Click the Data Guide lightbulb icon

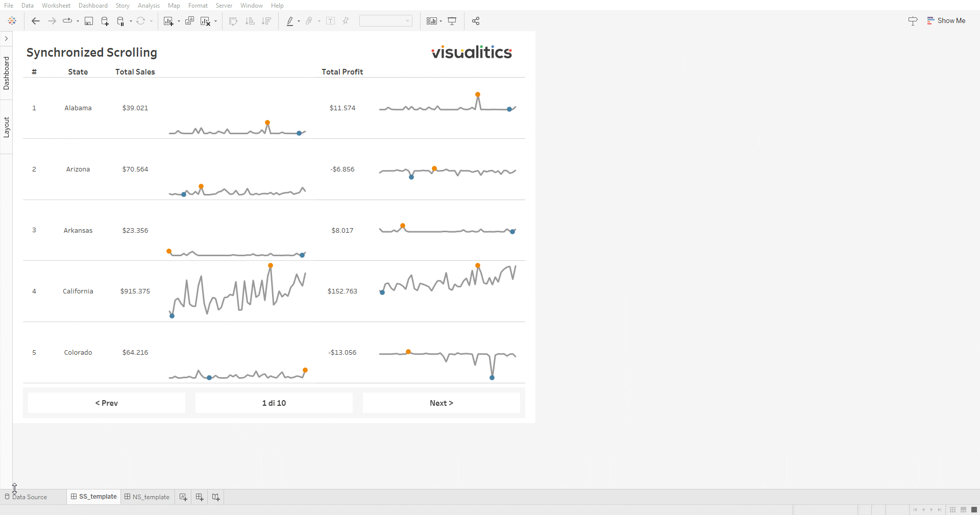913,21
